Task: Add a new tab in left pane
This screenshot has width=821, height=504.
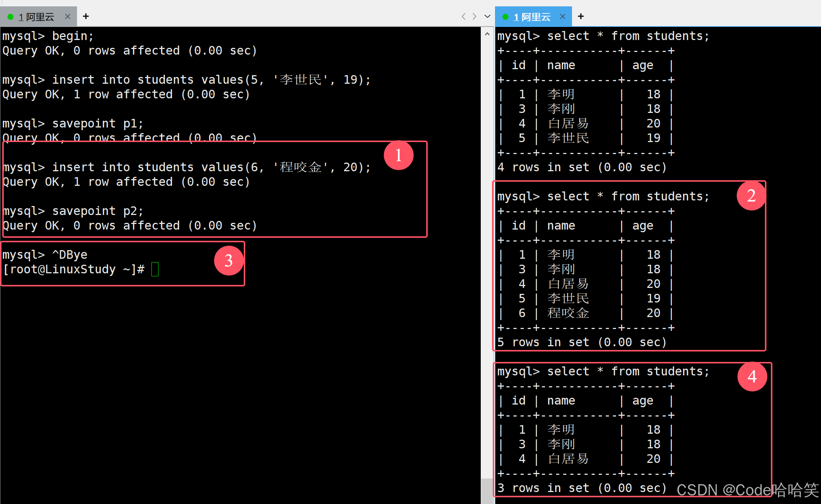Action: pos(86,16)
